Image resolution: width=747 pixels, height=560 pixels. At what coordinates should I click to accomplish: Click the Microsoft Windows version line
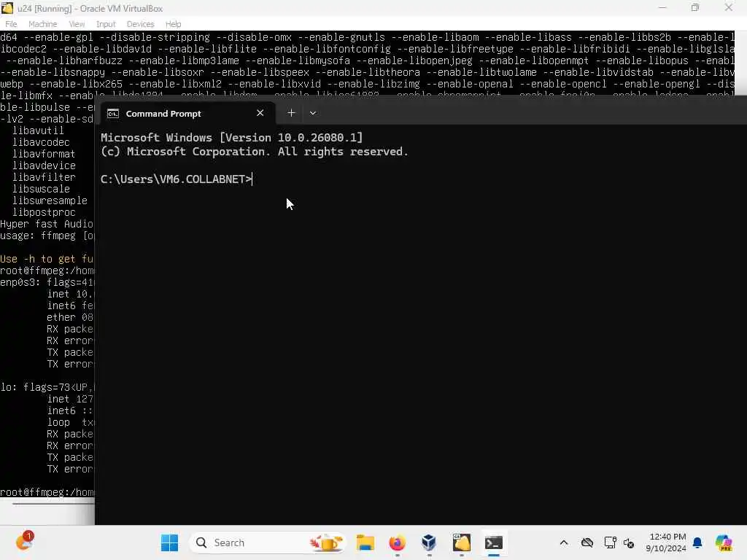pos(231,138)
